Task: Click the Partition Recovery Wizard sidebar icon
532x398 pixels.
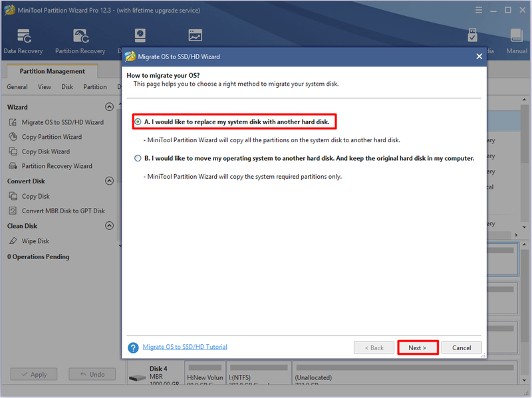Action: click(13, 165)
